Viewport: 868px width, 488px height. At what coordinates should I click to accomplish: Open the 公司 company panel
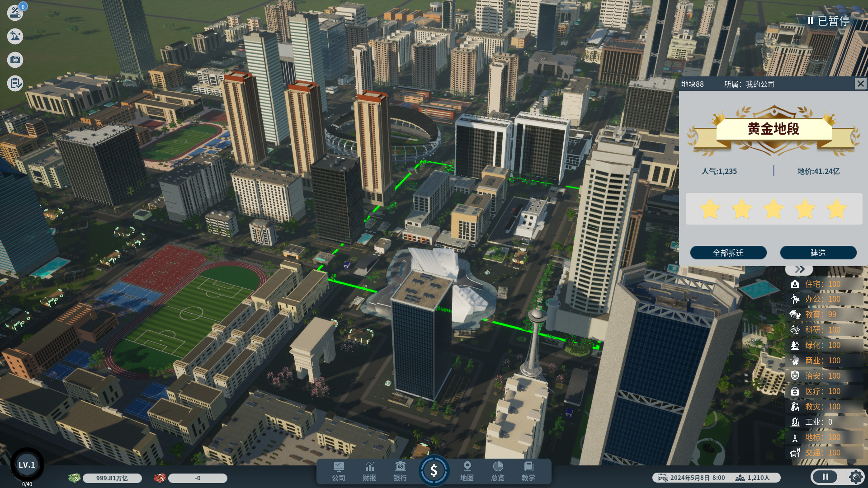pos(339,471)
